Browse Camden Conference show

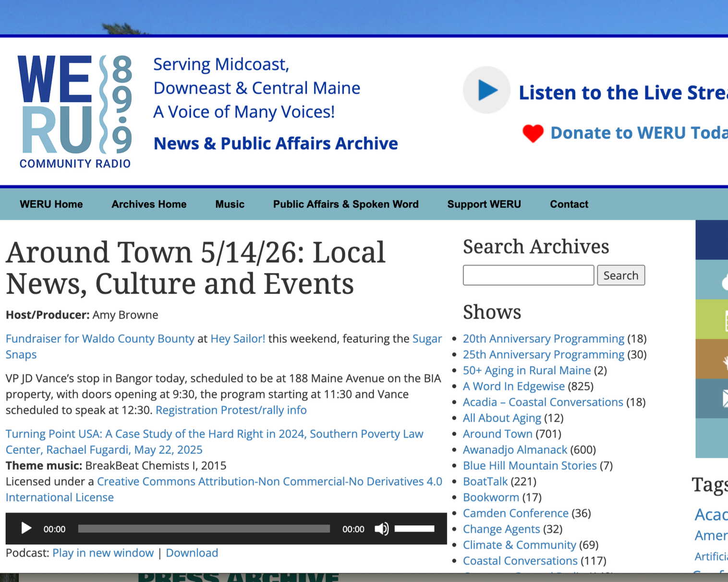point(516,513)
